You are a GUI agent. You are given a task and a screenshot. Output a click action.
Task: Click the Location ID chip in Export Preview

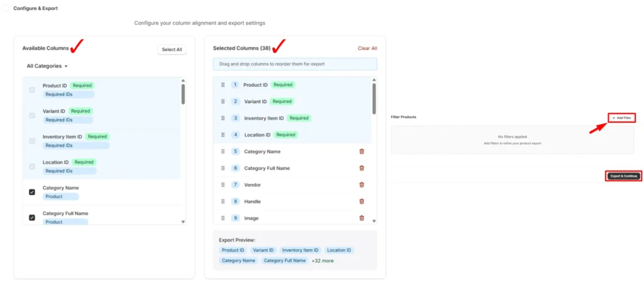click(x=339, y=250)
